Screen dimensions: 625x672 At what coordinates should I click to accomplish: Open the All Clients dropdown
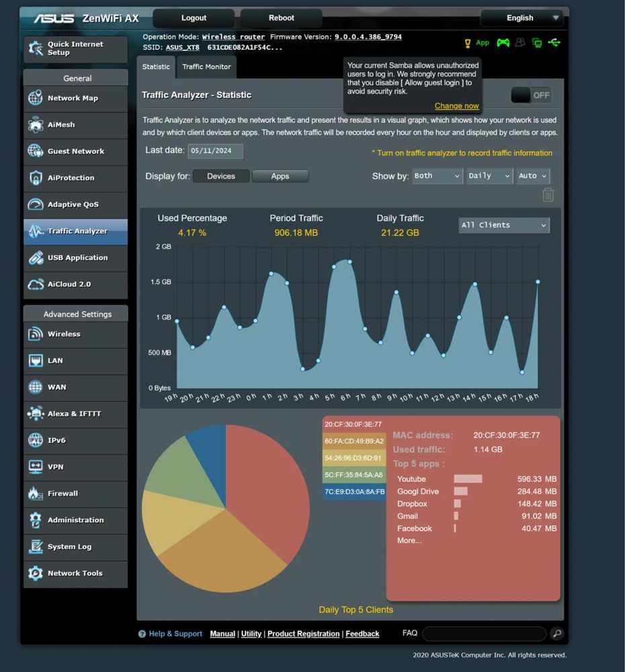coord(503,225)
